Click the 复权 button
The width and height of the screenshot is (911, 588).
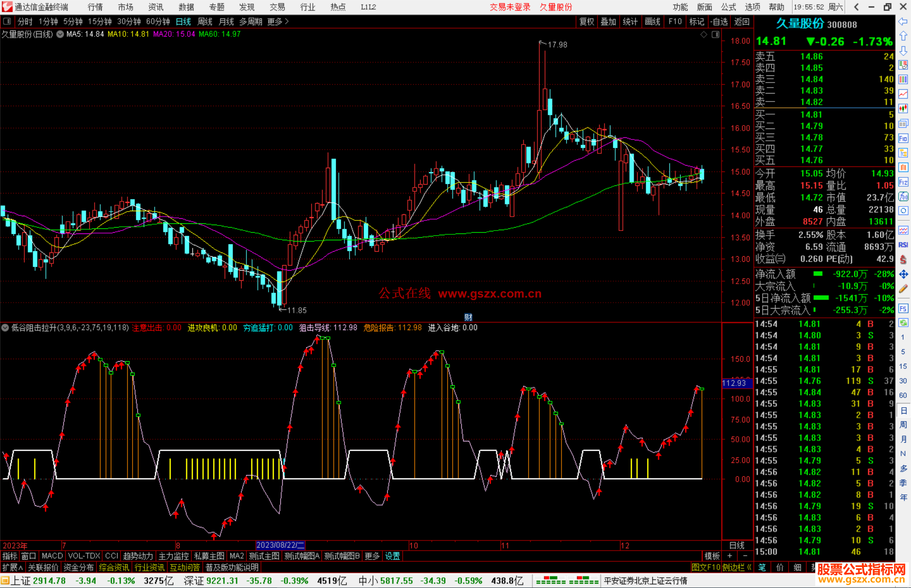(x=587, y=21)
